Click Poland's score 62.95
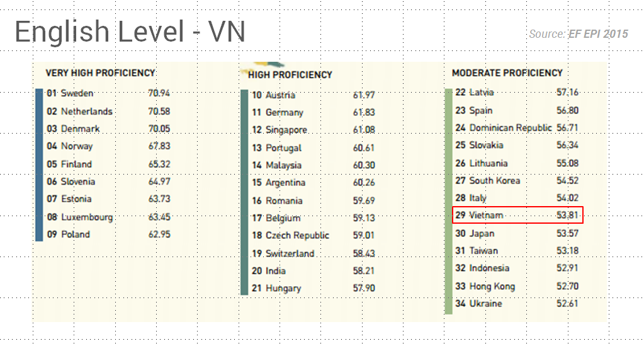This screenshot has width=644, height=346. click(x=159, y=234)
